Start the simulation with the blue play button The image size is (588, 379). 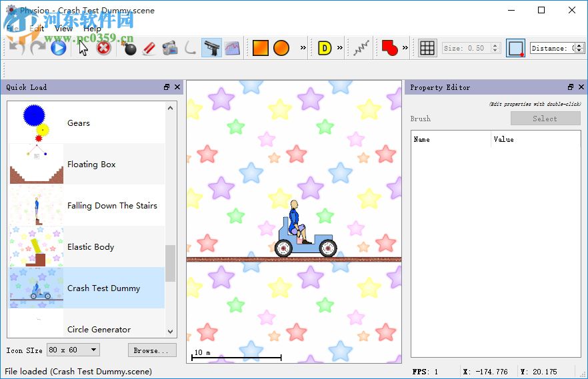[x=58, y=48]
